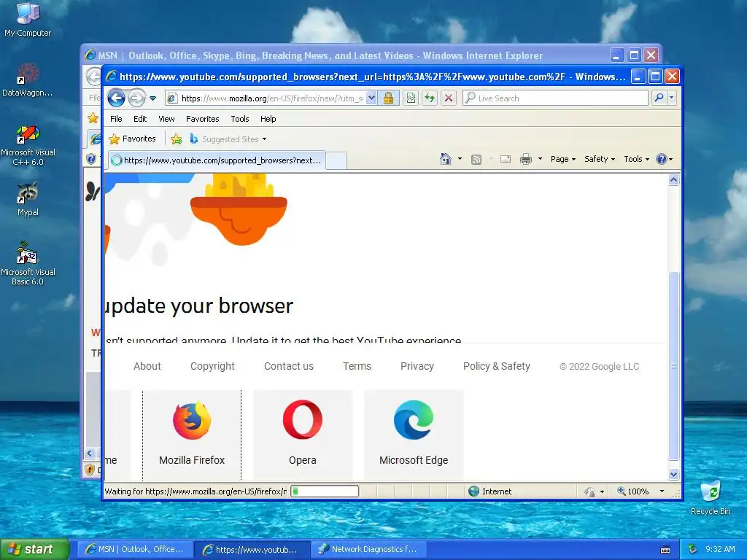Open a new blank tab
Screen dimensions: 747x560
pos(336,160)
